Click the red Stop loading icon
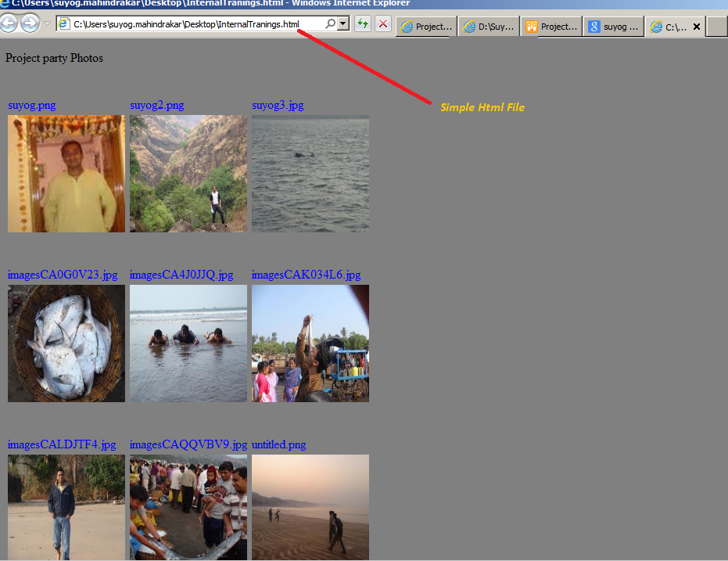 [x=383, y=23]
